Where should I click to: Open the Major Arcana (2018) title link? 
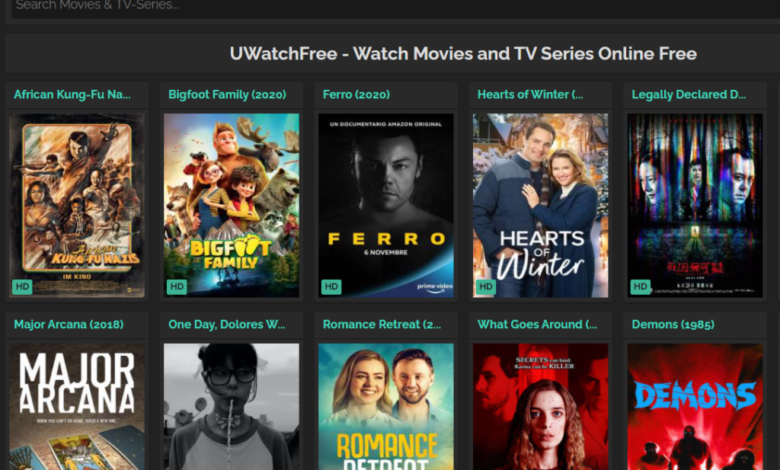[x=69, y=324]
